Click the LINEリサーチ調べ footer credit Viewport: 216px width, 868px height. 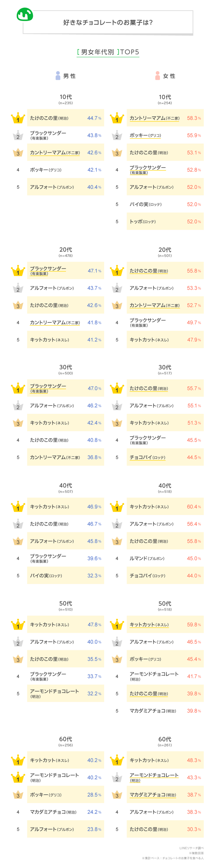point(191,848)
